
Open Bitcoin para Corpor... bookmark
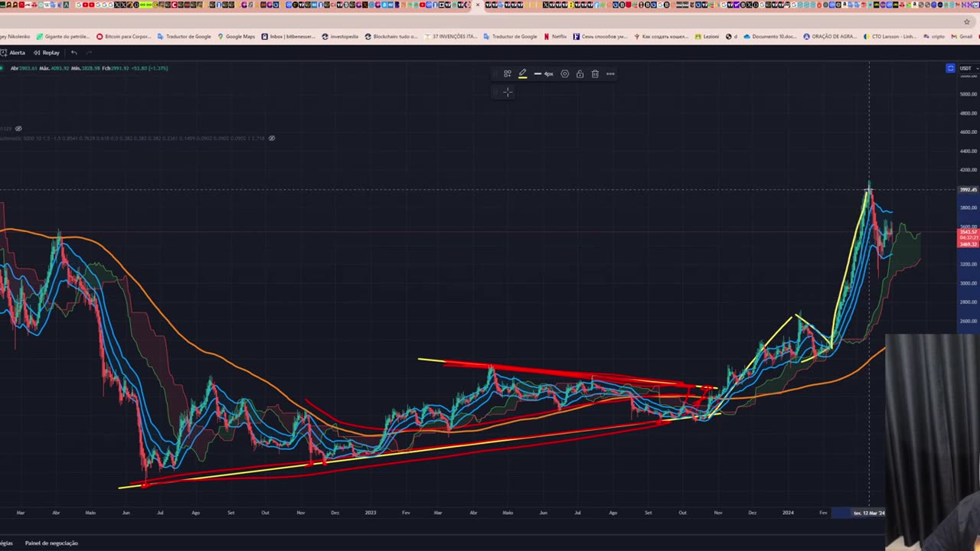(x=123, y=37)
